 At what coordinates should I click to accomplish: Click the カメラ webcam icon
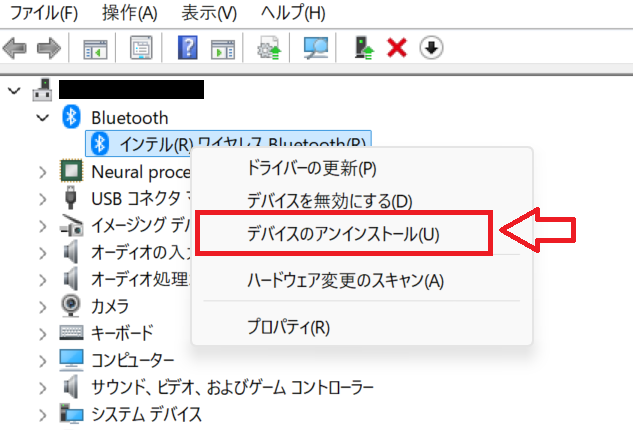[x=71, y=306]
